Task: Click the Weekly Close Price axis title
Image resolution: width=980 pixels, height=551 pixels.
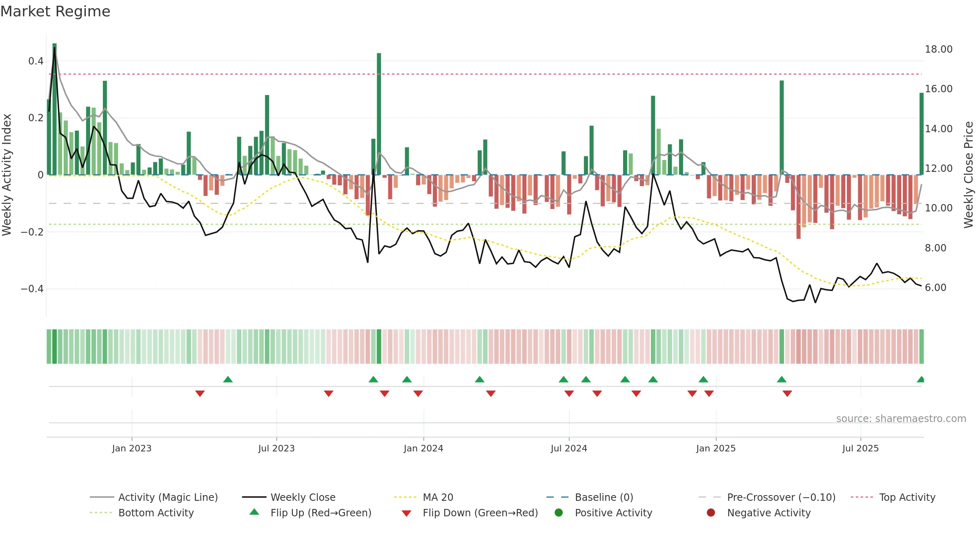Action: 969,175
